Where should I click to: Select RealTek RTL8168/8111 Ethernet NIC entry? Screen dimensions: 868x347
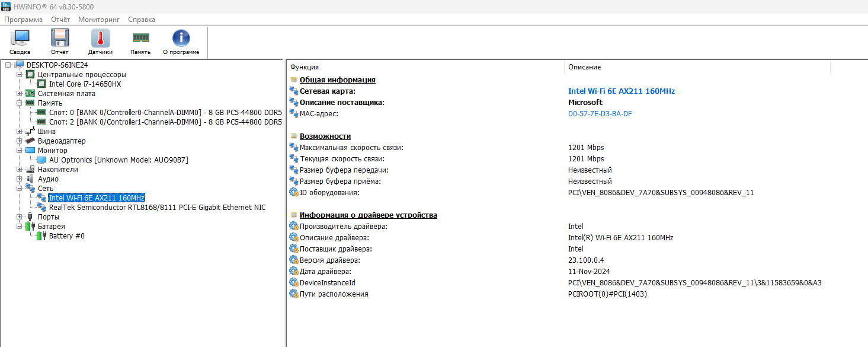pyautogui.click(x=157, y=208)
